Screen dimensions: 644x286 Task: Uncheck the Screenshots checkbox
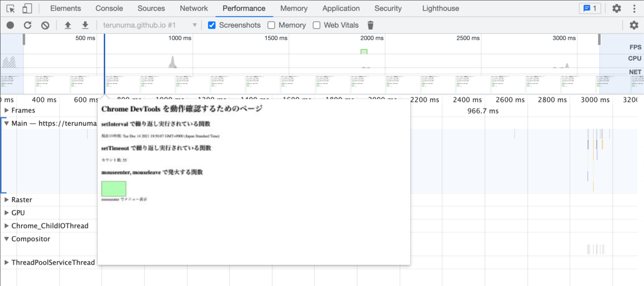(x=212, y=25)
